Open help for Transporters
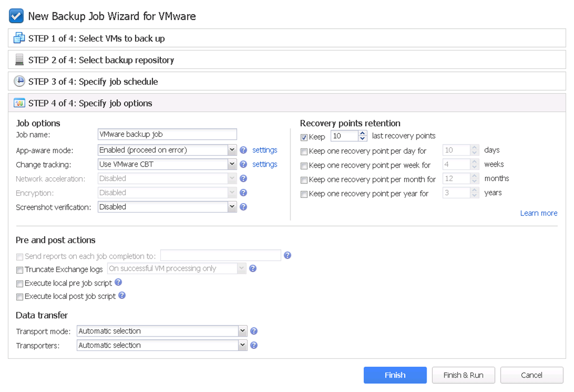 tap(254, 345)
